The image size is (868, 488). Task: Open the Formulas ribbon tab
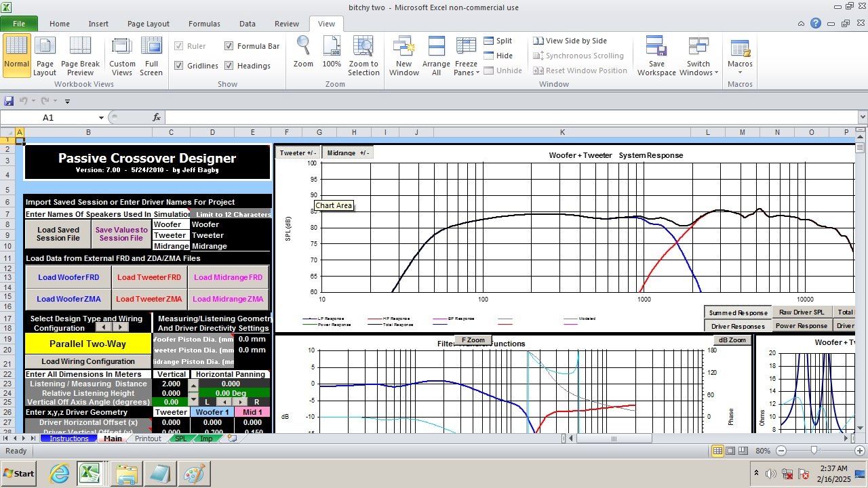click(204, 24)
